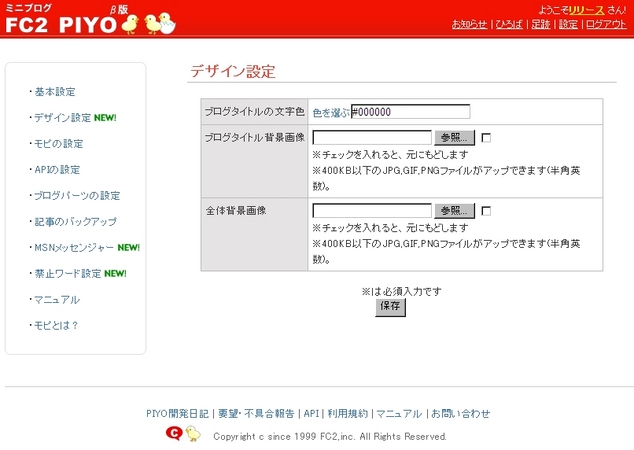Click the chick icons beside the PIYO logo
Screen dimensions: 634x450
click(x=149, y=23)
